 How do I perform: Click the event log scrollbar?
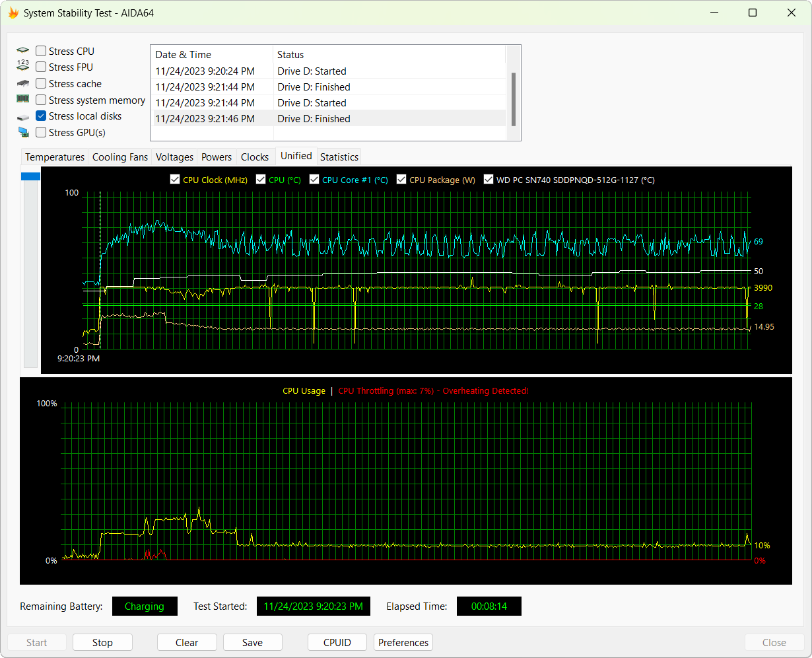[x=513, y=99]
